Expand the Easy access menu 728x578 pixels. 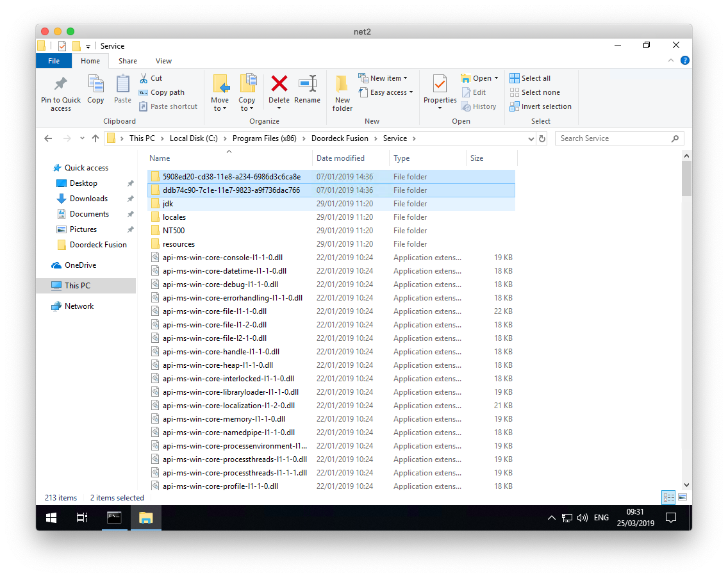[x=386, y=92]
